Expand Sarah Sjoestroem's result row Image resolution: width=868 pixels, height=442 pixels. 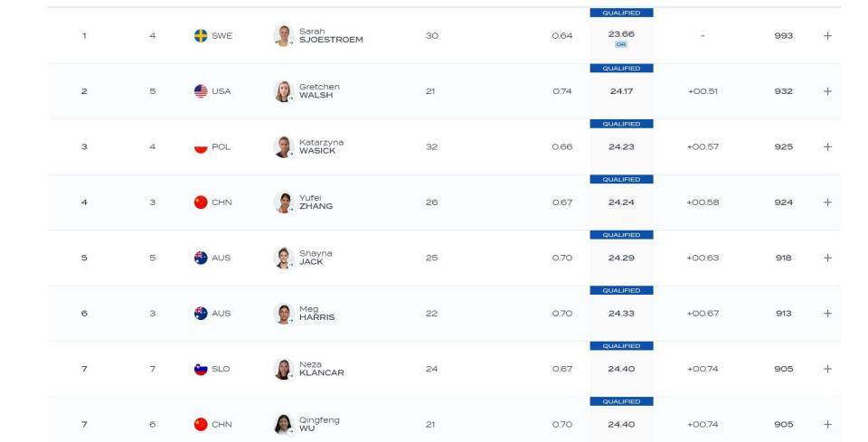coord(827,35)
